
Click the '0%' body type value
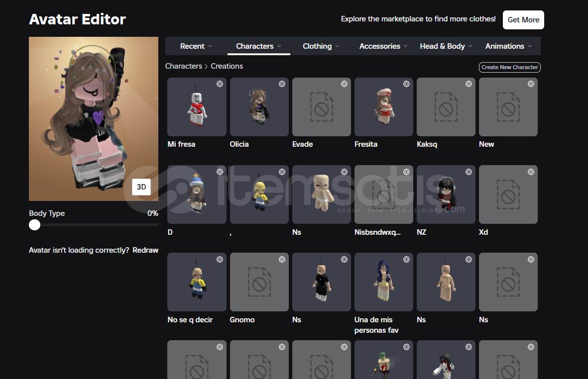coord(153,213)
